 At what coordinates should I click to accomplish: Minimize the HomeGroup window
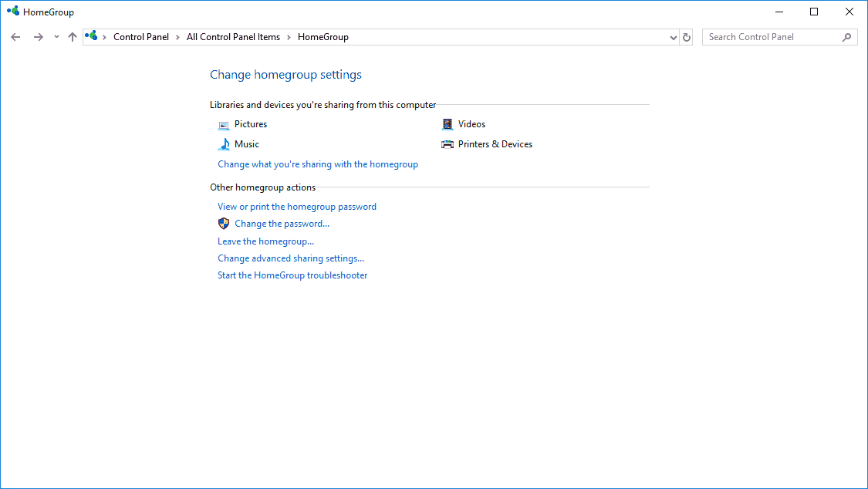(778, 12)
